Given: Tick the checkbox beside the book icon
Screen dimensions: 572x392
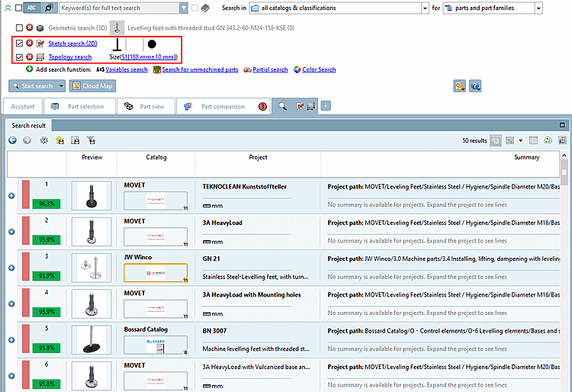Looking at the screenshot, I should [194, 8].
